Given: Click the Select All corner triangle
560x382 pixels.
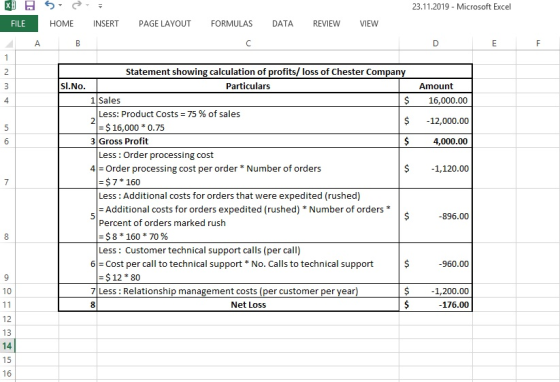Looking at the screenshot, I should click(9, 44).
